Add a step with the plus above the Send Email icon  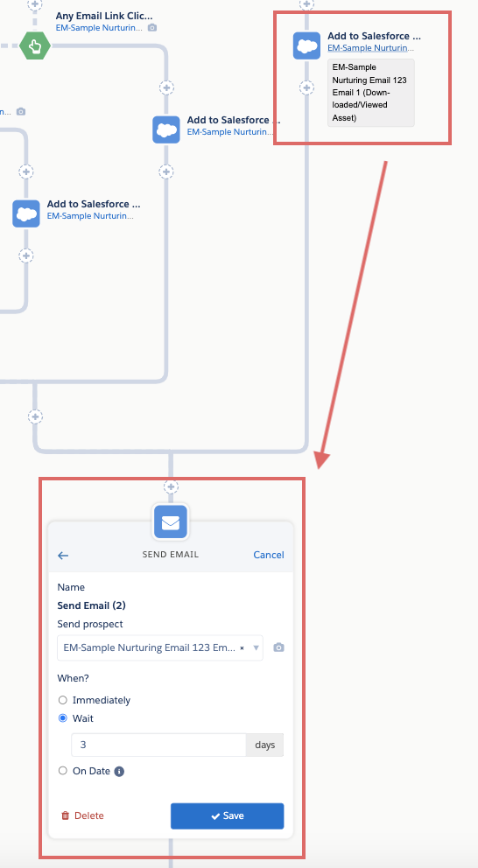(171, 487)
